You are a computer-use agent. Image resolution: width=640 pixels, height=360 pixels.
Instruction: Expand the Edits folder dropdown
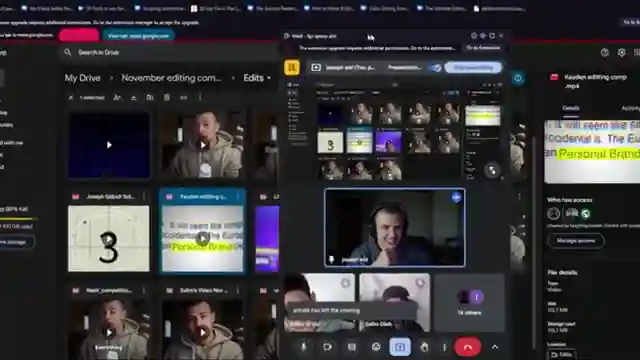(257, 78)
